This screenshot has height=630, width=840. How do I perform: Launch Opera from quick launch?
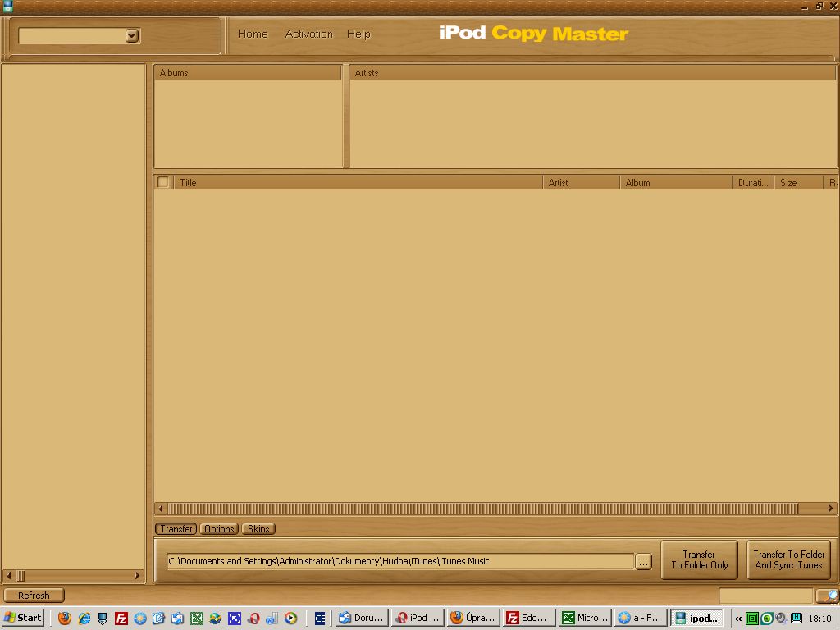point(253,618)
